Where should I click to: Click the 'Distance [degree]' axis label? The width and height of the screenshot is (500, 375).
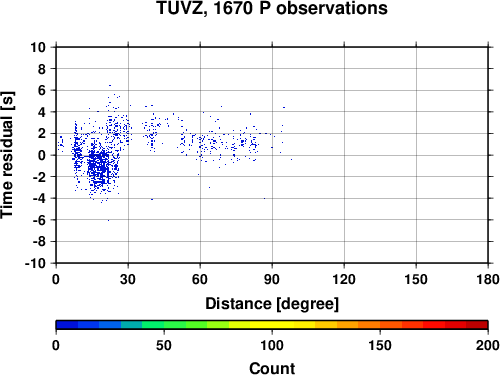pos(272,304)
